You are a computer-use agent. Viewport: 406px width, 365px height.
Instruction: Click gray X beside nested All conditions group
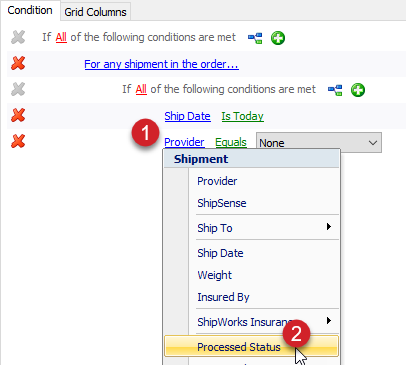click(18, 89)
